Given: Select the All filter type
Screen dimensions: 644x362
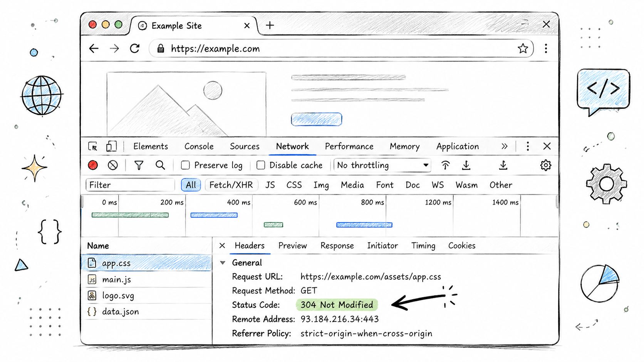Looking at the screenshot, I should [191, 185].
